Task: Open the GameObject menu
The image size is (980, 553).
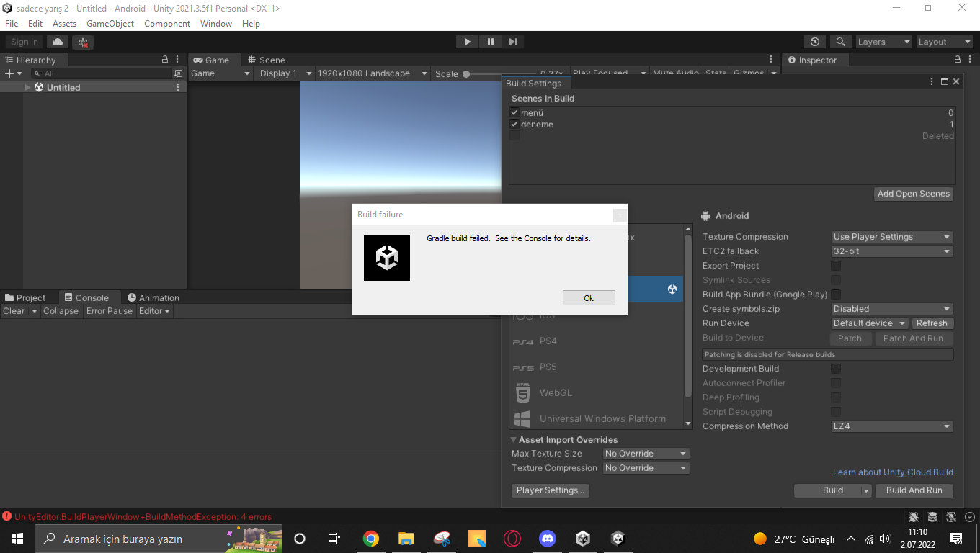Action: 110,24
